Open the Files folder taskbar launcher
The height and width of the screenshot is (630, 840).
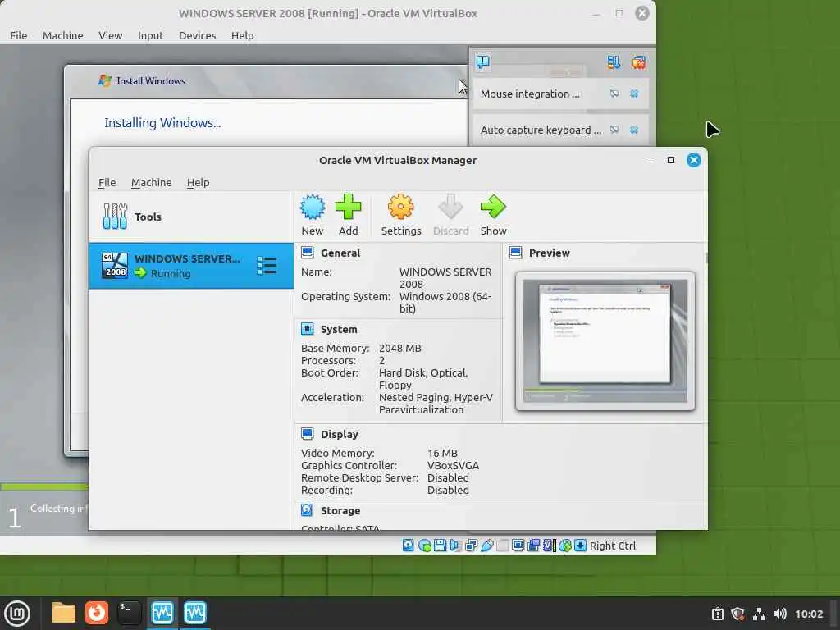point(64,613)
